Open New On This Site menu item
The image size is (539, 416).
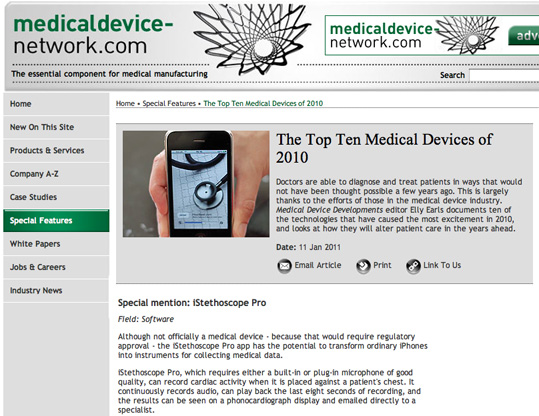[x=56, y=127]
